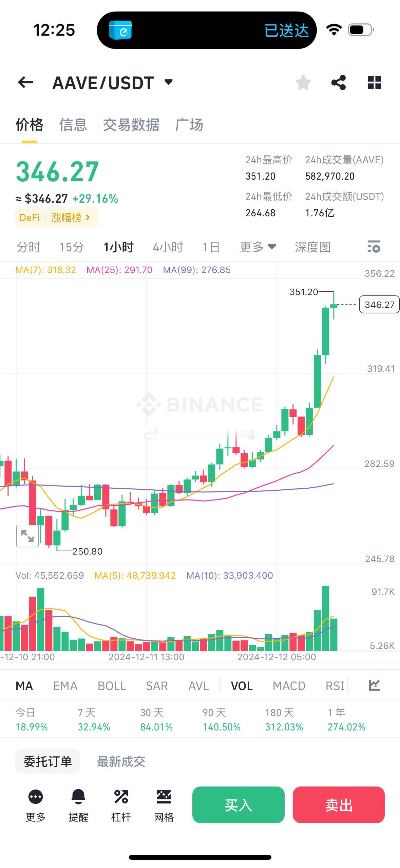Tap the blue app icon in Dynamic Island

coord(120,30)
